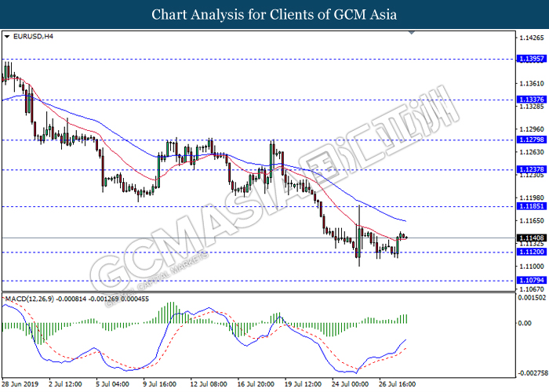Click the 19 Jul 12:00 time label
Screen dimensions: 549x392
(x=303, y=384)
